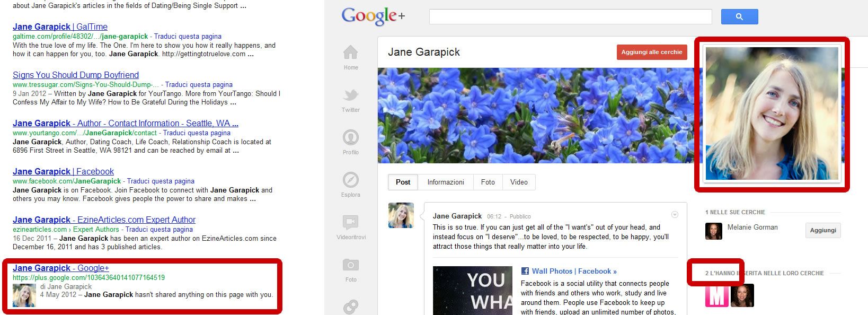Screen dimensions: 868x315
Task: Open the Foto camera icon in sidebar
Action: pyautogui.click(x=351, y=265)
